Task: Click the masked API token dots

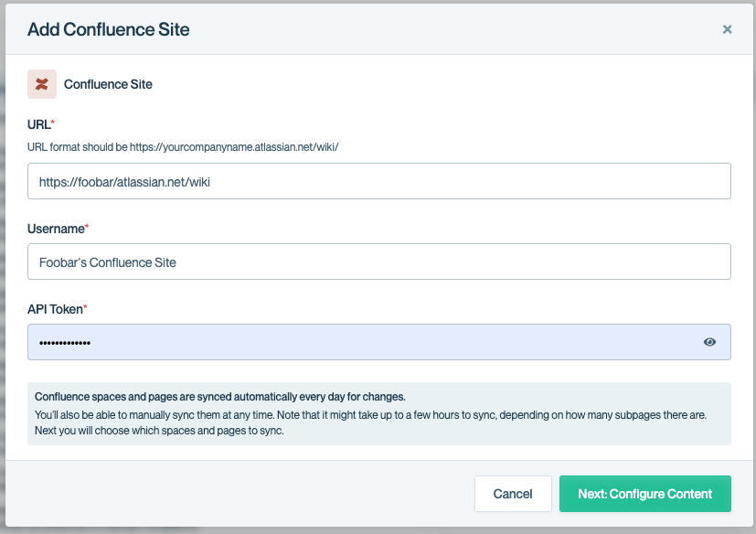Action: point(65,343)
